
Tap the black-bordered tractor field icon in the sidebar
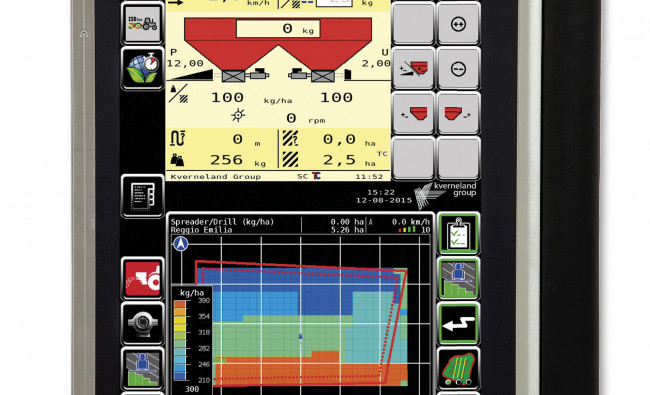tap(143, 368)
